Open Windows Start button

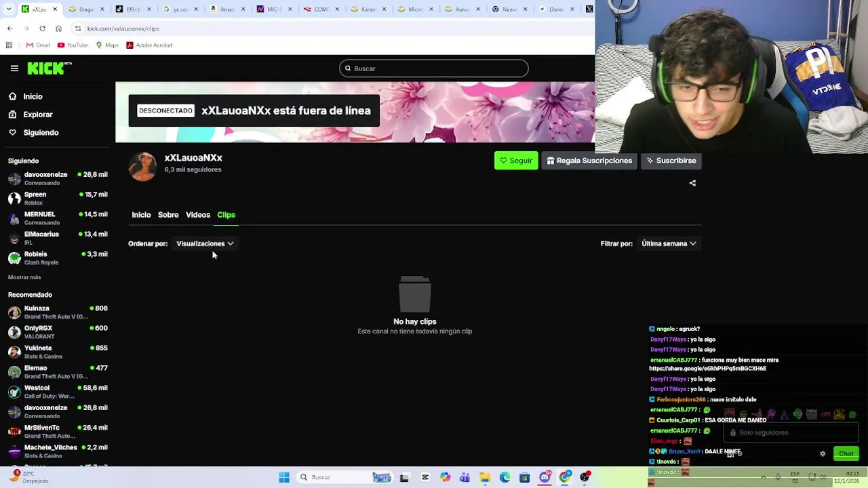coord(284,477)
